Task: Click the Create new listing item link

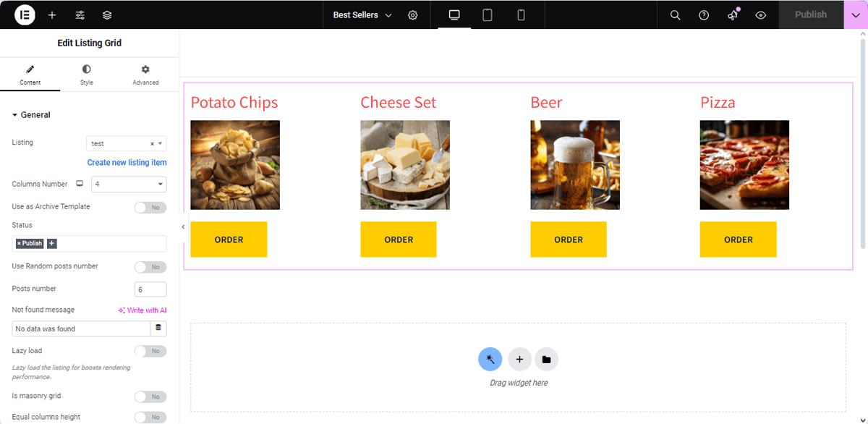Action: click(127, 162)
